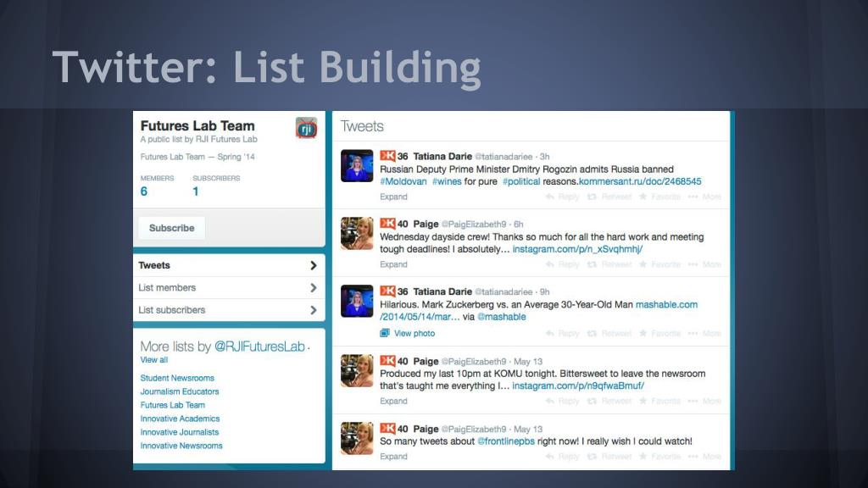Click the chevron beside List members
The height and width of the screenshot is (488, 868).
(x=314, y=288)
